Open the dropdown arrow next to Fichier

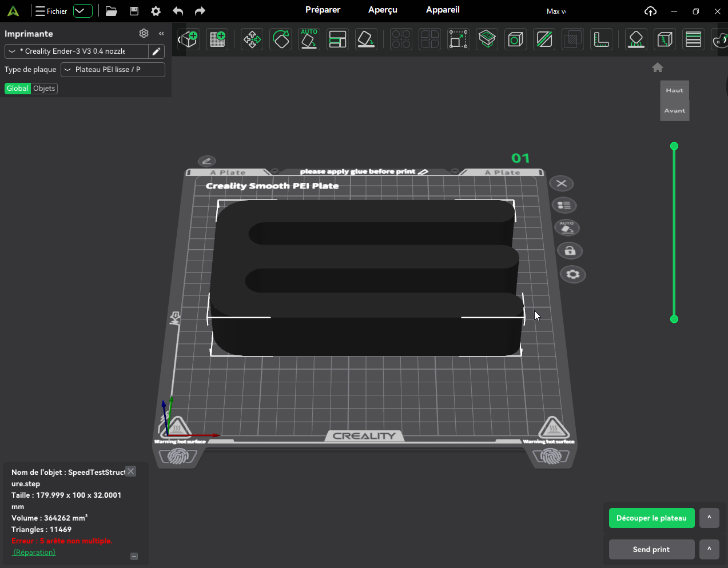[x=82, y=11]
